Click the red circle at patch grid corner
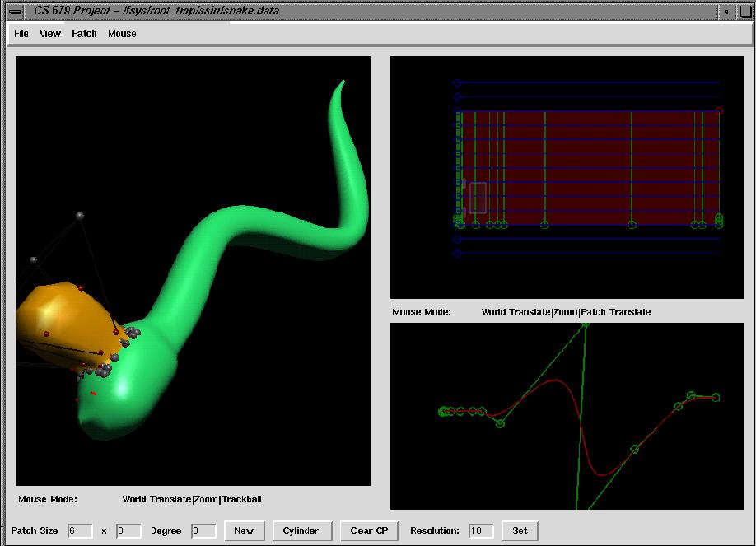 720,110
